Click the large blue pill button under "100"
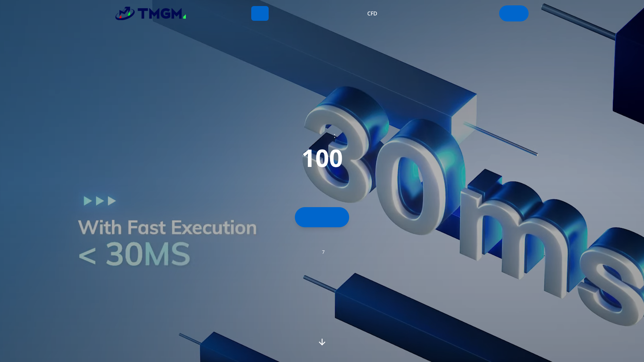 (x=322, y=217)
